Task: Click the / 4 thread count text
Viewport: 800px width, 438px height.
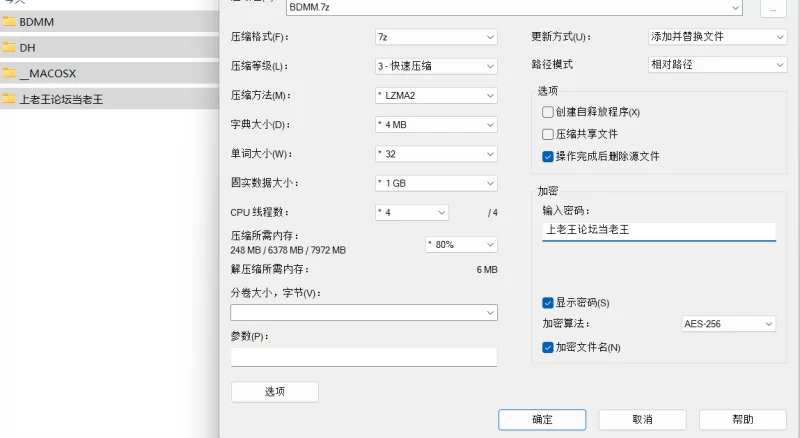Action: click(492, 212)
